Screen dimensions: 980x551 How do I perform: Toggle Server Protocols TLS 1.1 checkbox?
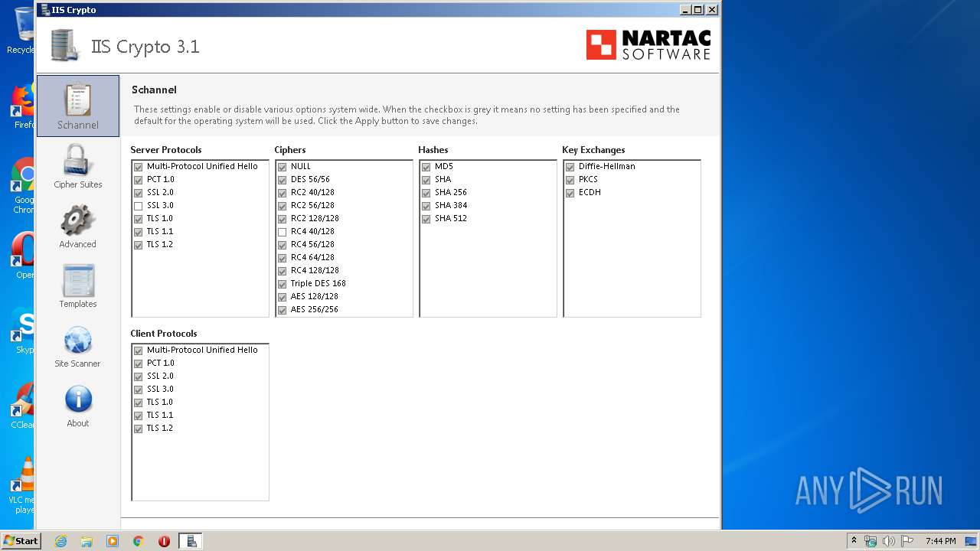coord(139,232)
